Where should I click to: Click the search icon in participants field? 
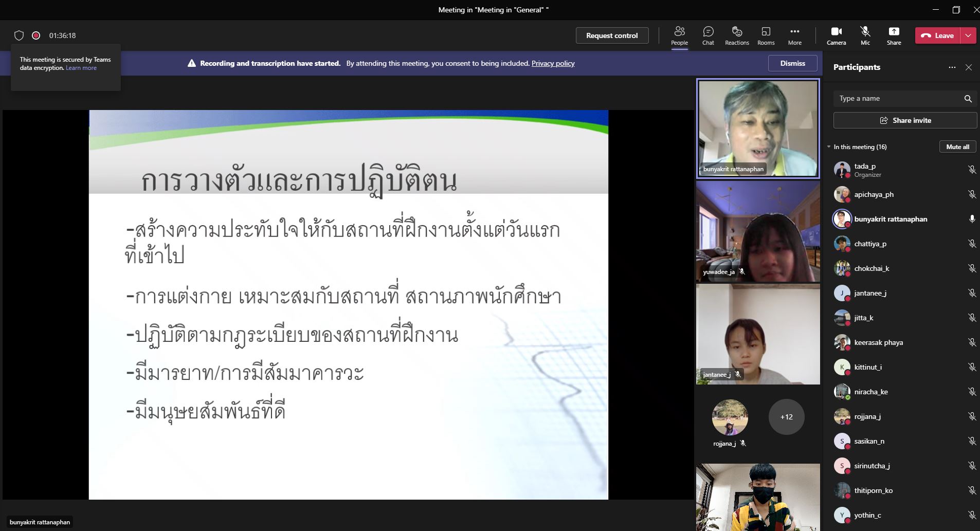tap(968, 99)
